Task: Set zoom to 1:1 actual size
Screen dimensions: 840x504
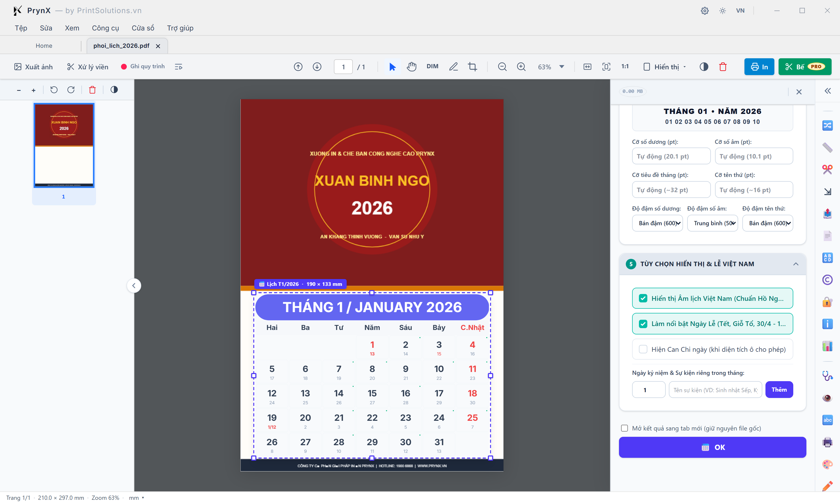Action: (625, 67)
